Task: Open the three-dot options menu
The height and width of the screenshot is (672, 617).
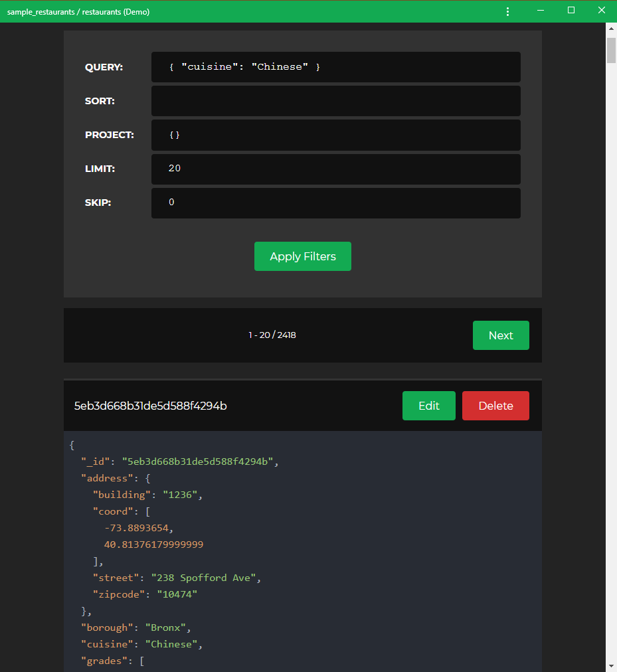Action: [508, 11]
